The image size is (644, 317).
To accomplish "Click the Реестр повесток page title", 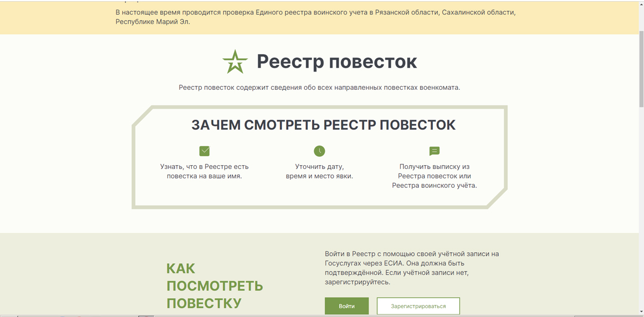I will [337, 62].
